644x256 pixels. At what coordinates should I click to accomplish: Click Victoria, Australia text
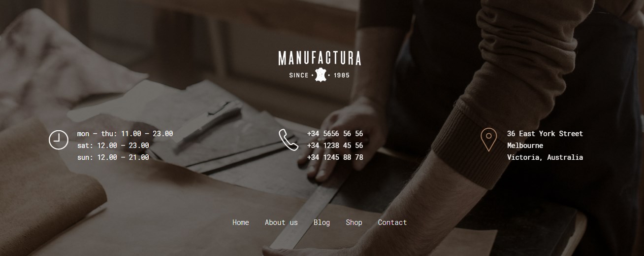pos(545,157)
